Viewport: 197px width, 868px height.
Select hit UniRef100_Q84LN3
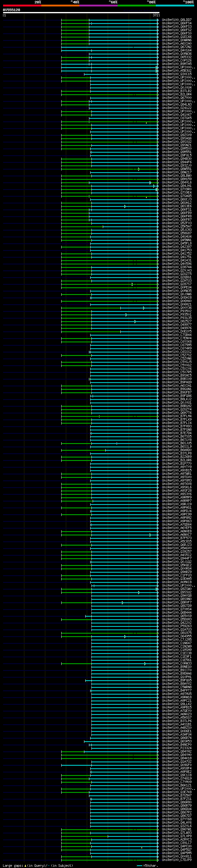click(x=177, y=105)
